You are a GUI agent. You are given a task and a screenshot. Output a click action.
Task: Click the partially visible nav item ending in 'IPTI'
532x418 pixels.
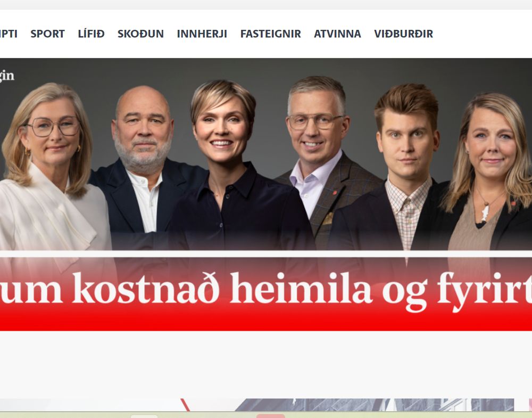tap(9, 34)
